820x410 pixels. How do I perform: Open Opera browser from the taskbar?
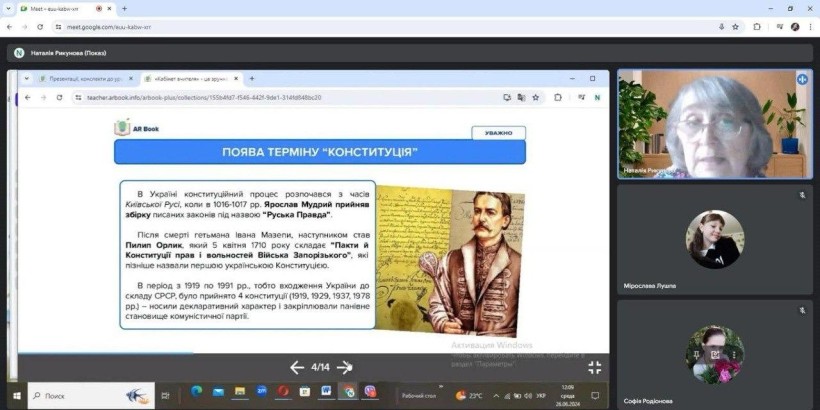[x=283, y=391]
